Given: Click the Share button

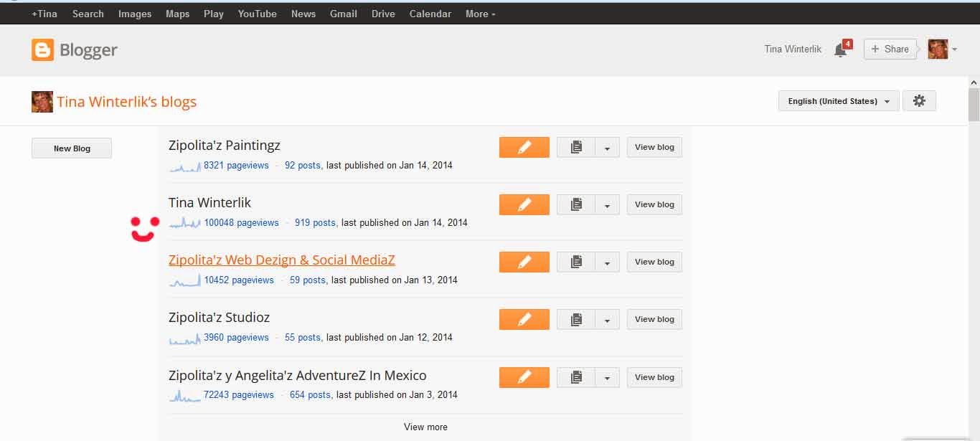Looking at the screenshot, I should point(890,49).
